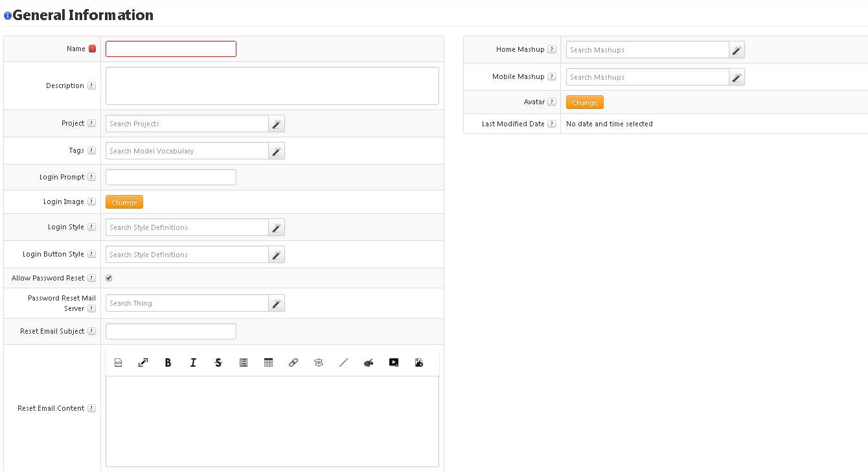Click the Search Model Vocabulary field
This screenshot has width=868, height=471.
(187, 151)
